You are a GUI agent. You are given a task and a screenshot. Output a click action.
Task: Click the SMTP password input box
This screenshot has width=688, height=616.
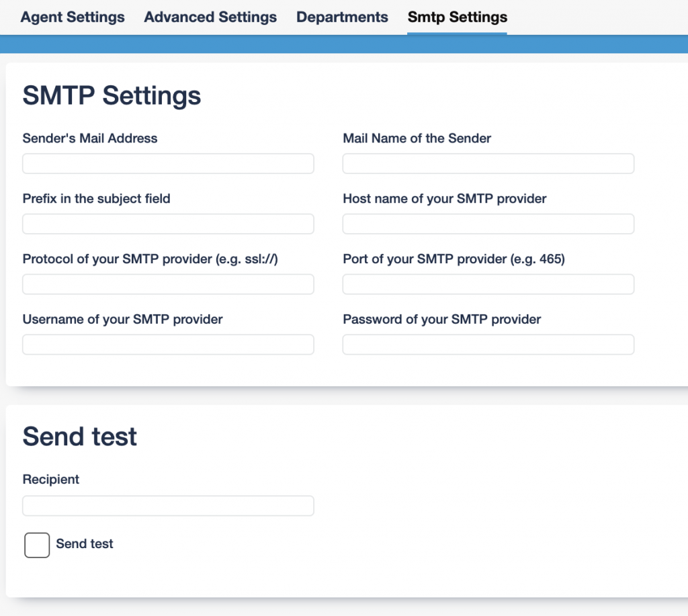pyautogui.click(x=488, y=345)
